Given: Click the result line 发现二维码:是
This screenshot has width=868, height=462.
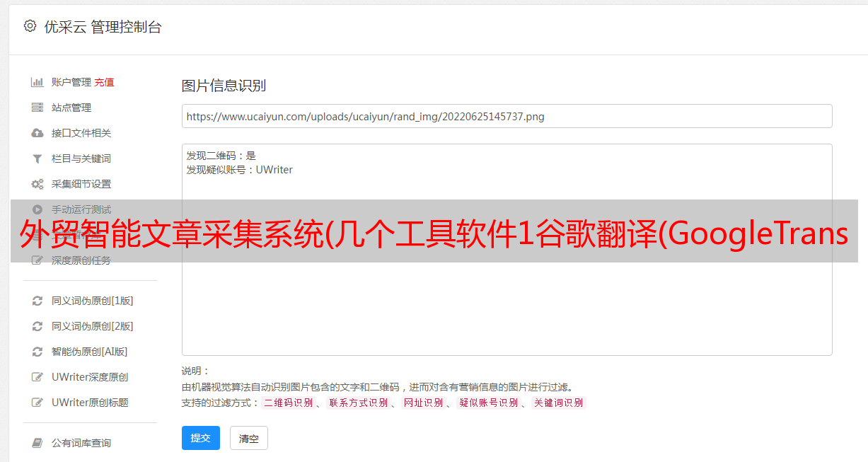Looking at the screenshot, I should [x=221, y=156].
